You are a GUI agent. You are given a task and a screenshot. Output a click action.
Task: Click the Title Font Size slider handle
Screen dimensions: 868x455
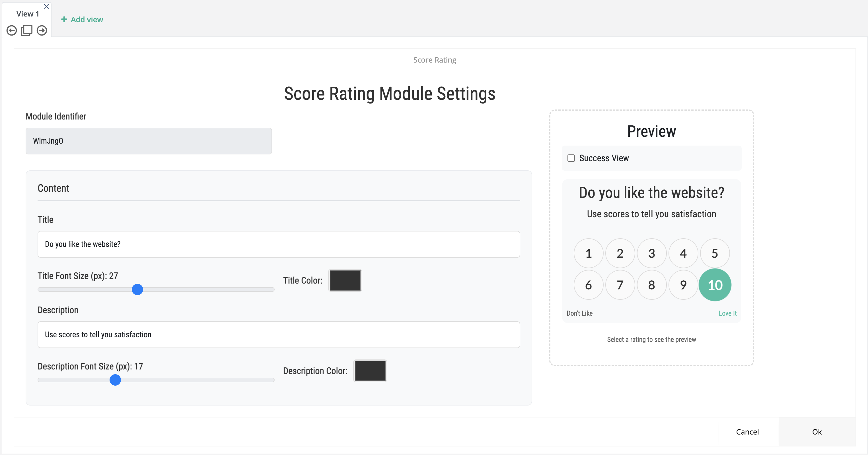tap(137, 290)
